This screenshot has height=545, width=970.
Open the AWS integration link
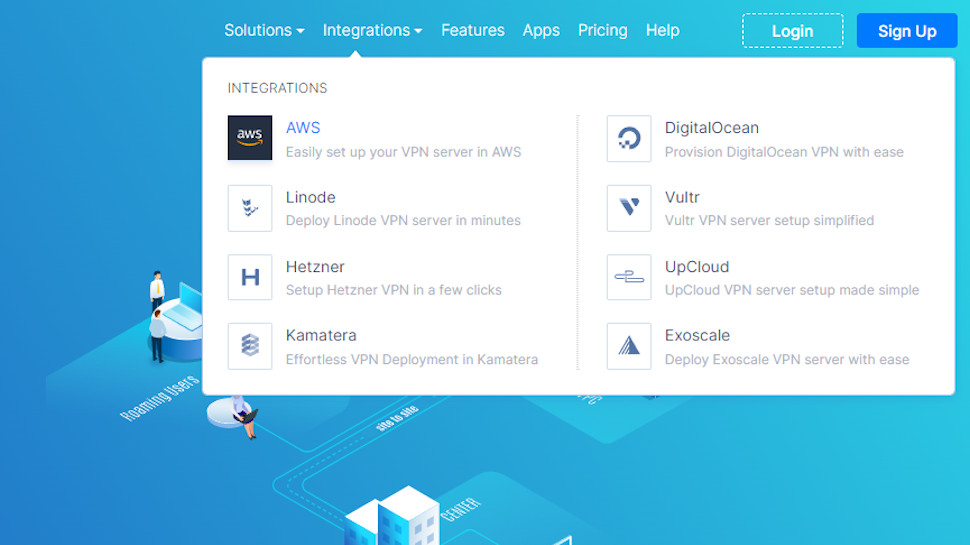click(x=303, y=127)
